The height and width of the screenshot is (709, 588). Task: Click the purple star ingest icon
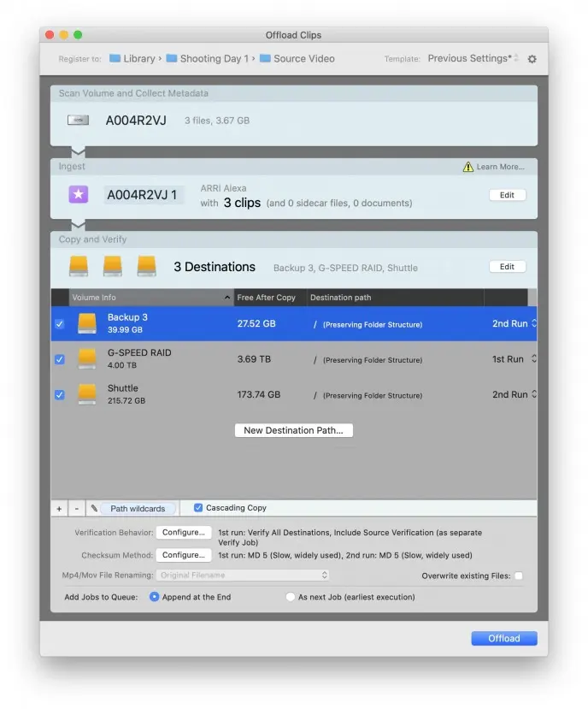coord(79,195)
